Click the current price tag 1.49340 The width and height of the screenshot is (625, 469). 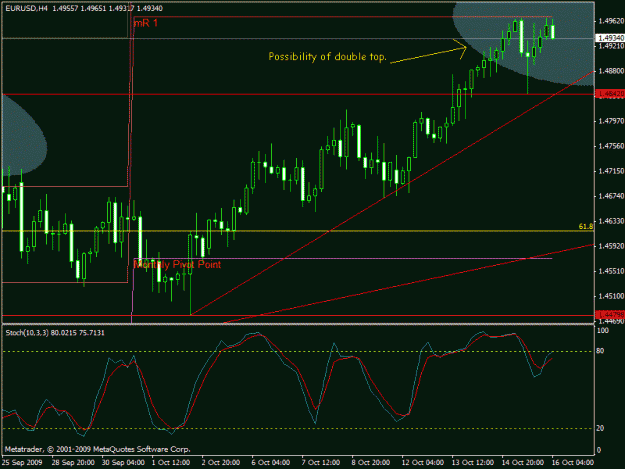point(609,38)
